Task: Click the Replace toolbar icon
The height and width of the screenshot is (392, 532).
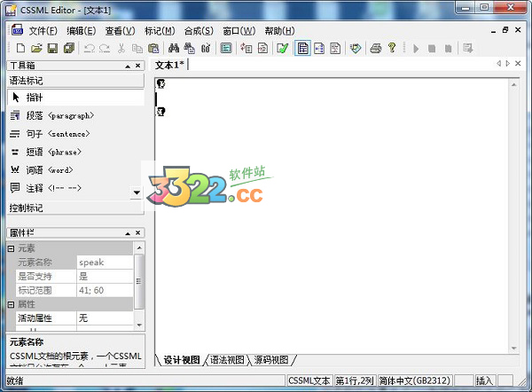Action: (190, 48)
